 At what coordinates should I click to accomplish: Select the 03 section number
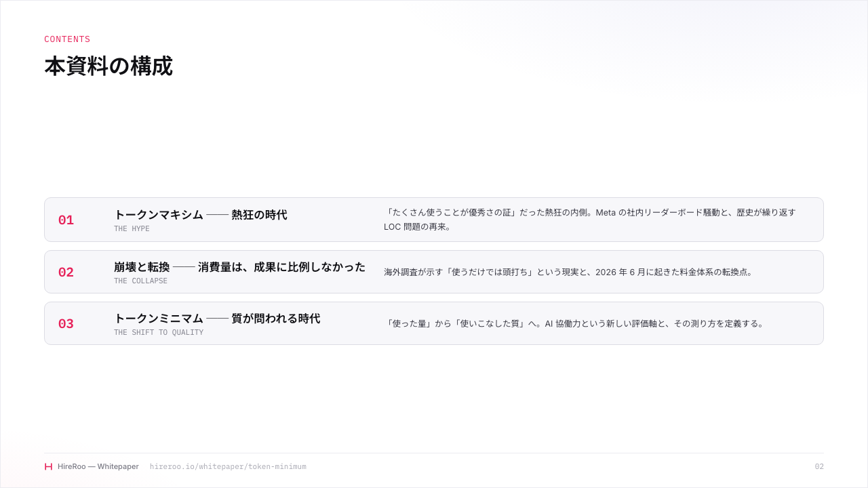tap(66, 324)
